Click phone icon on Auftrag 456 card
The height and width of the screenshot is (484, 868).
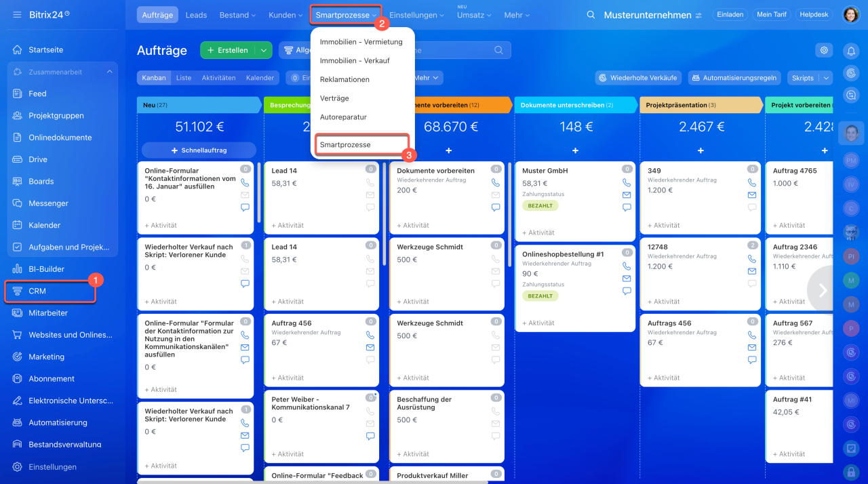click(370, 335)
